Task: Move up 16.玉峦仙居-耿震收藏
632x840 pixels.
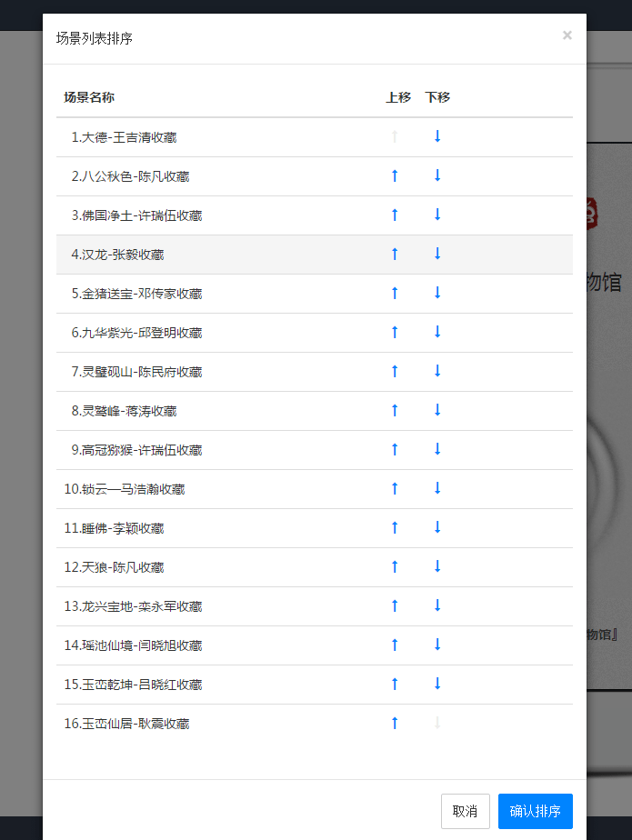Action: point(395,724)
